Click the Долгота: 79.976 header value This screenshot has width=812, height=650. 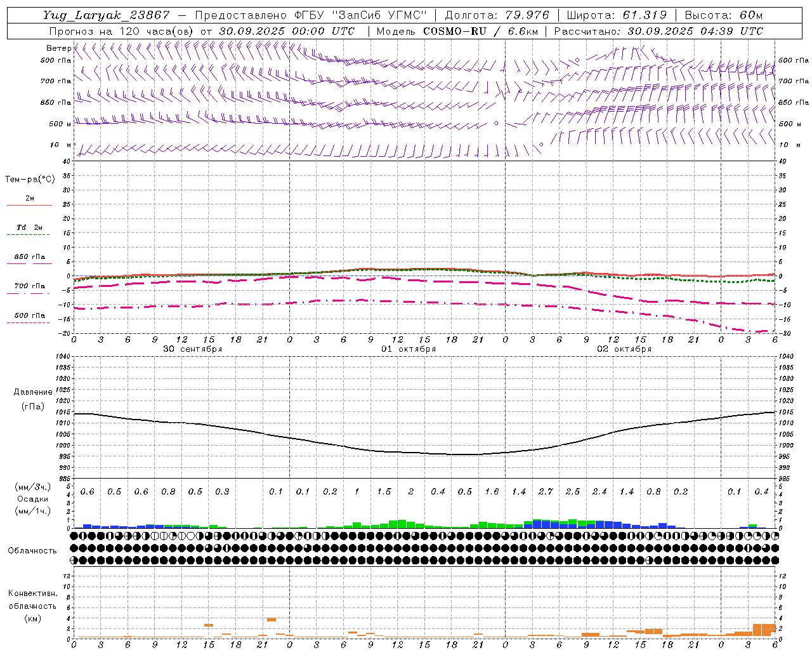click(497, 15)
